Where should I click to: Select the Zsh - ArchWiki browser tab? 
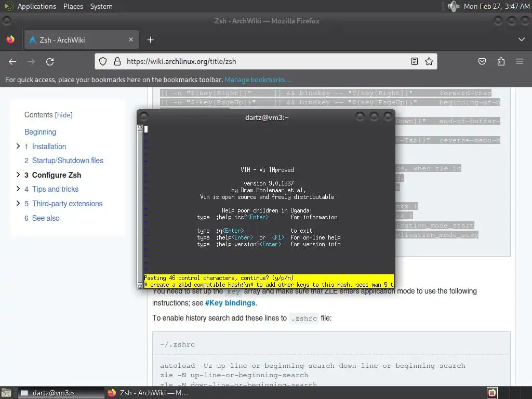[x=82, y=40]
